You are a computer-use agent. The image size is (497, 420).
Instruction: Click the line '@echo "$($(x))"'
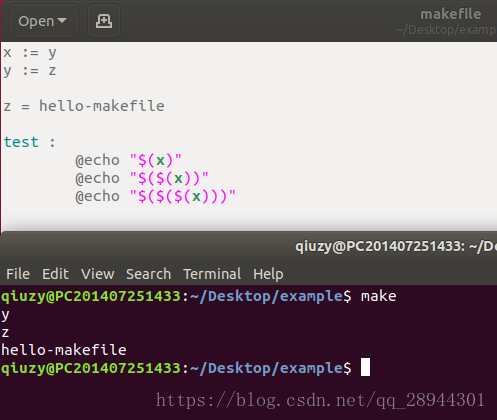pyautogui.click(x=142, y=178)
